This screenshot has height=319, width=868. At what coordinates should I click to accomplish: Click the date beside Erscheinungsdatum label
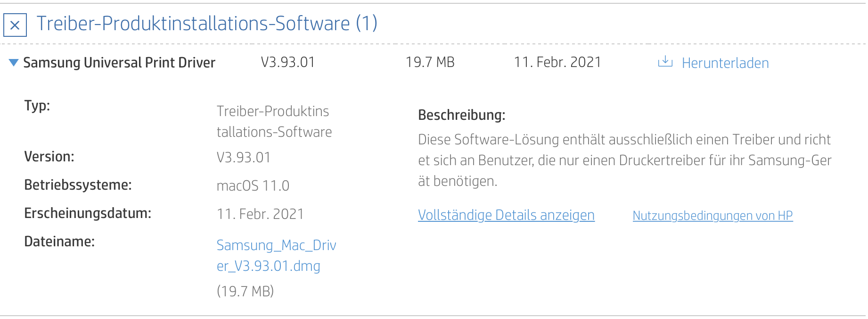(260, 214)
